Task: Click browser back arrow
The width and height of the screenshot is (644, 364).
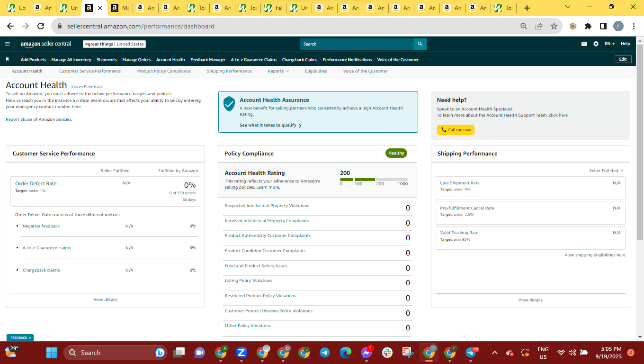Action: tap(10, 26)
